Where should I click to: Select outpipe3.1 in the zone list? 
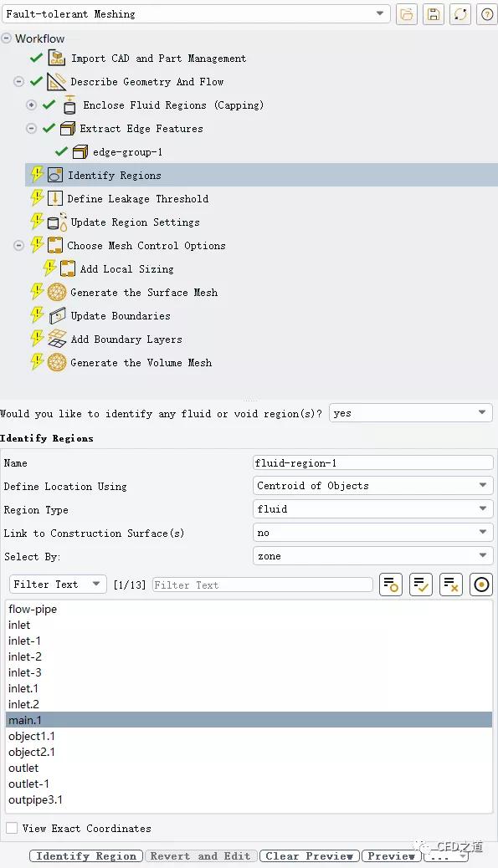click(249, 799)
